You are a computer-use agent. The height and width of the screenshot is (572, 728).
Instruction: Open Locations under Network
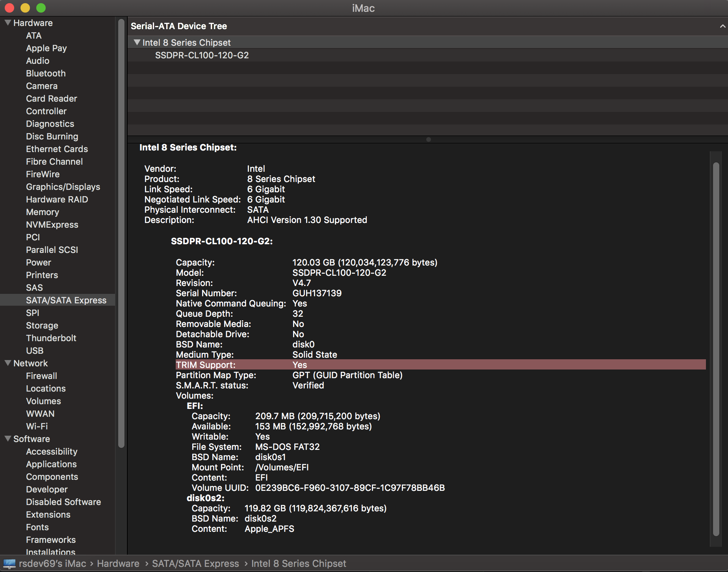point(46,388)
